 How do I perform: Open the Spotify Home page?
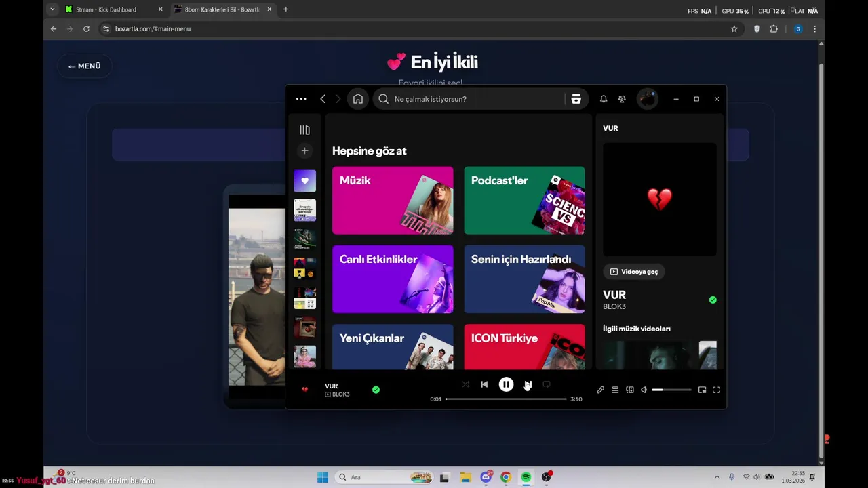coord(358,99)
